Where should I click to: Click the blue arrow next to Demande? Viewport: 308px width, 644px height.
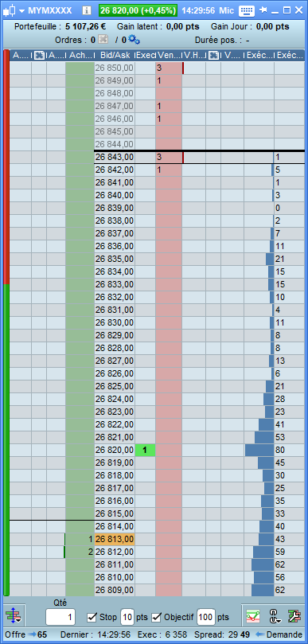(259, 634)
